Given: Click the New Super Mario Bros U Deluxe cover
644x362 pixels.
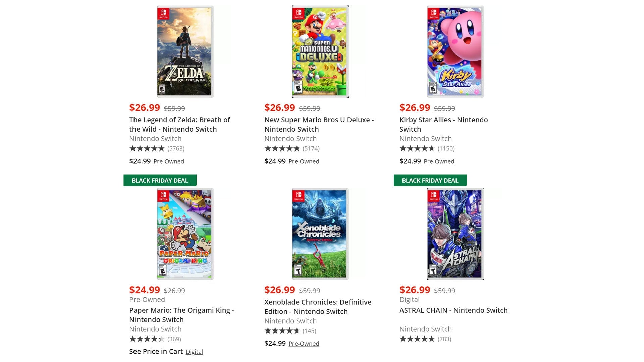Looking at the screenshot, I should click(x=320, y=52).
